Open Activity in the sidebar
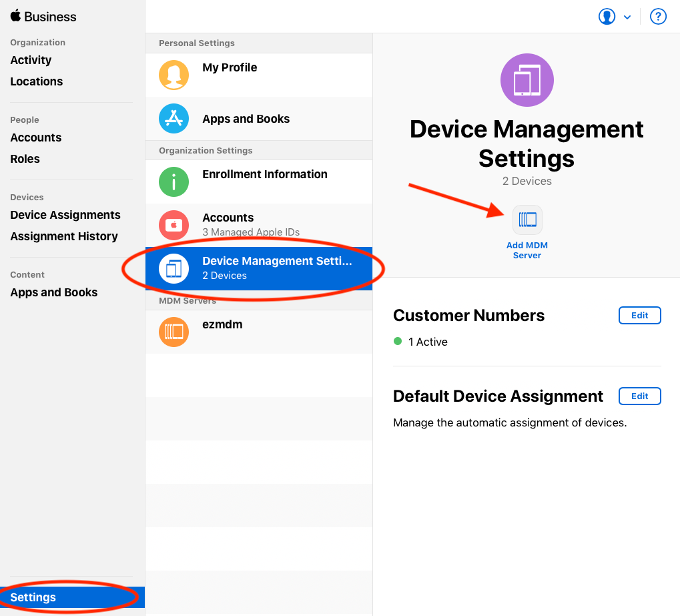The image size is (680, 616). click(x=31, y=60)
